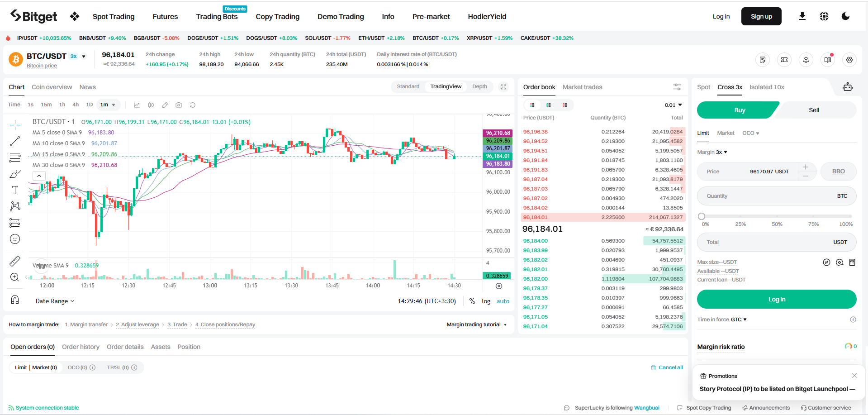Open the tutorial book icon
Image resolution: width=868 pixels, height=415 pixels.
[x=828, y=60]
